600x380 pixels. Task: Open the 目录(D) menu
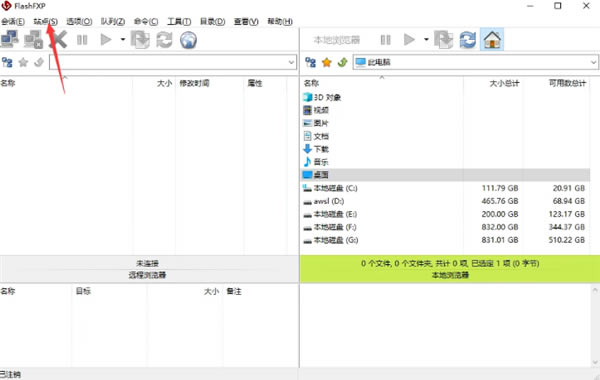point(212,21)
